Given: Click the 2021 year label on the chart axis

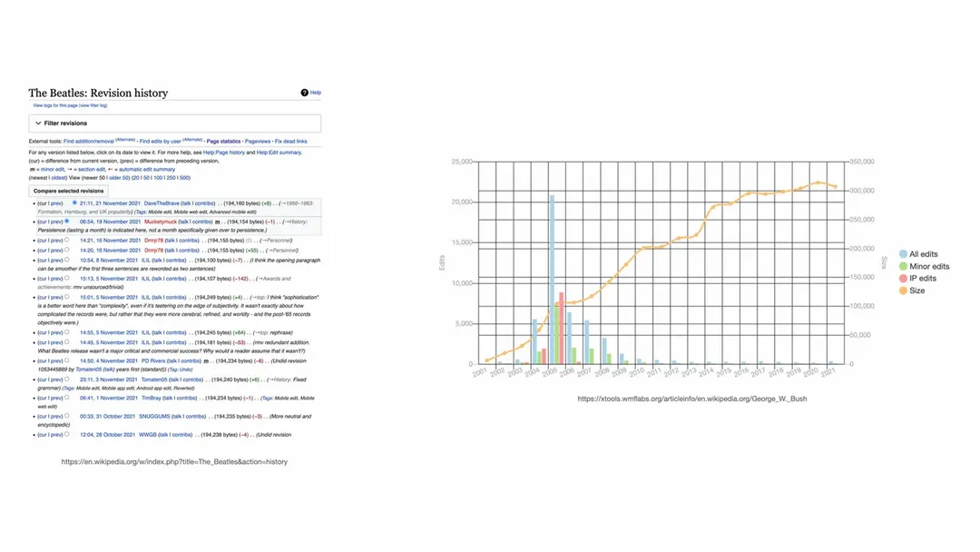Looking at the screenshot, I should pos(828,372).
